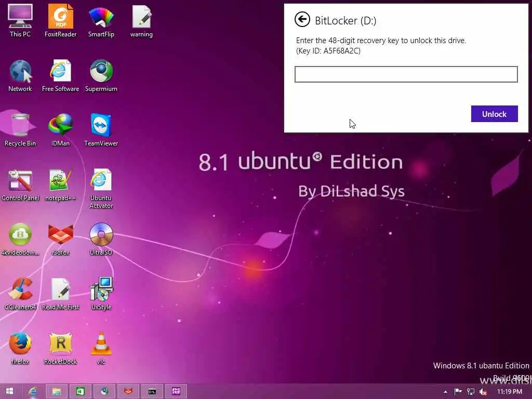
Task: Open the green Store taskbar icon
Action: tap(80, 391)
